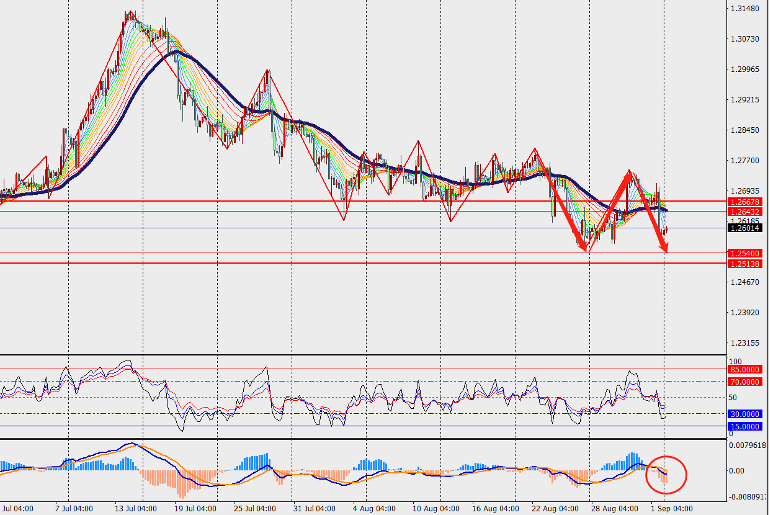Select the 1.24670 value on the price axis
Screen dimensions: 770x515
[745, 282]
